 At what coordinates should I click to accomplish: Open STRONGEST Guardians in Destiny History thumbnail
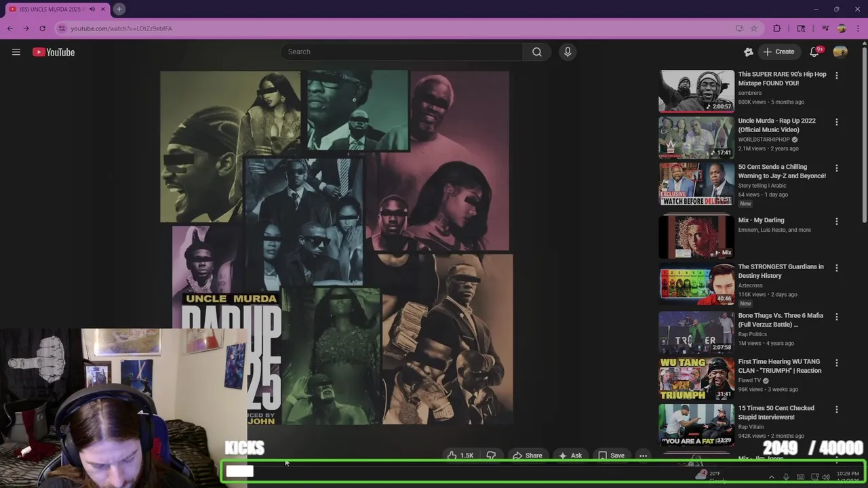[x=696, y=283]
